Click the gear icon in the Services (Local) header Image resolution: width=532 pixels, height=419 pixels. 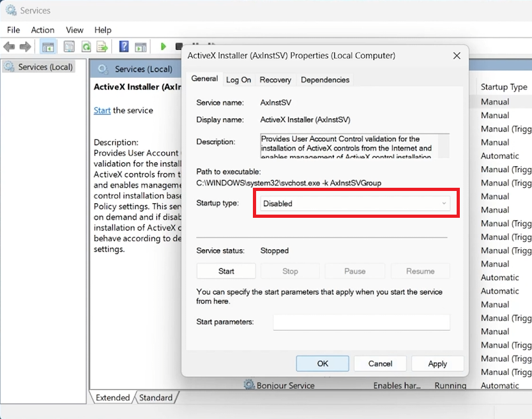pyautogui.click(x=103, y=69)
